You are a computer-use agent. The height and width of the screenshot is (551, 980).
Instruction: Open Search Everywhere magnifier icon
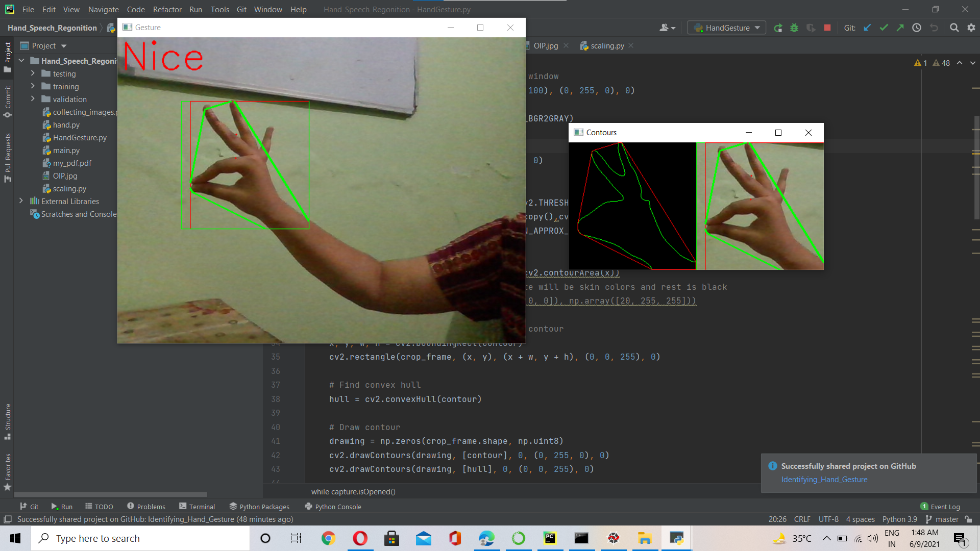[x=954, y=28]
